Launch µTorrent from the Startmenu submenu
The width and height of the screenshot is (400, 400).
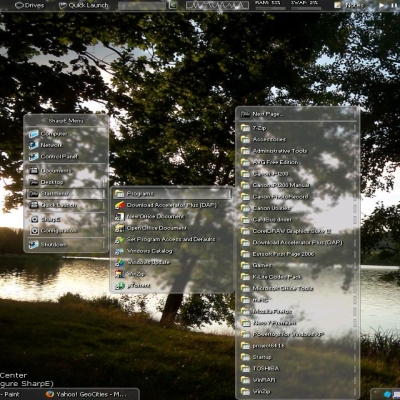[x=172, y=286]
